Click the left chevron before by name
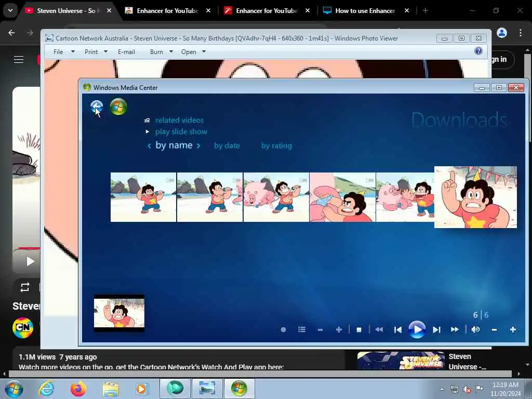Viewport: 532px width, 399px height. (149, 146)
